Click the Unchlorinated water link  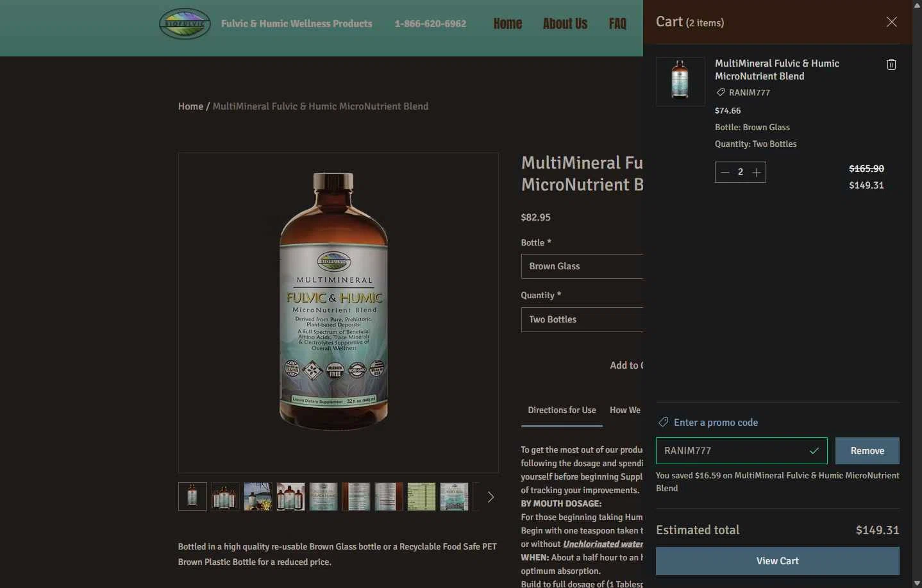tap(603, 544)
